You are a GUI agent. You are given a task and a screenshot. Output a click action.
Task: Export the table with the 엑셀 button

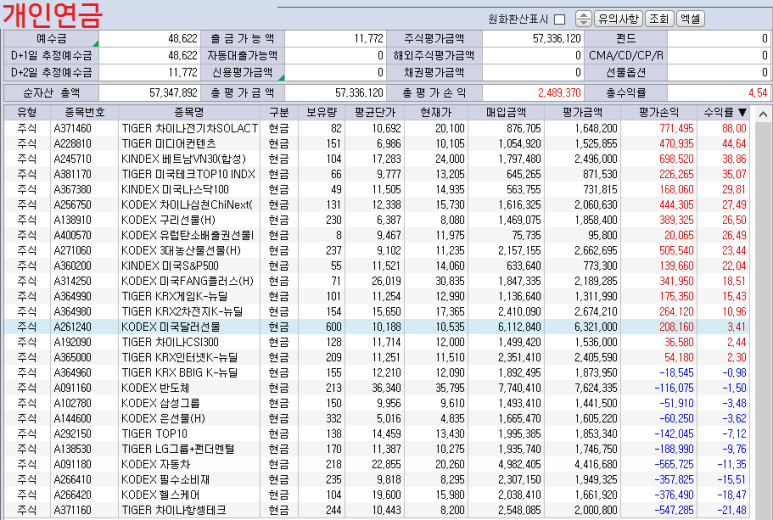tap(690, 19)
